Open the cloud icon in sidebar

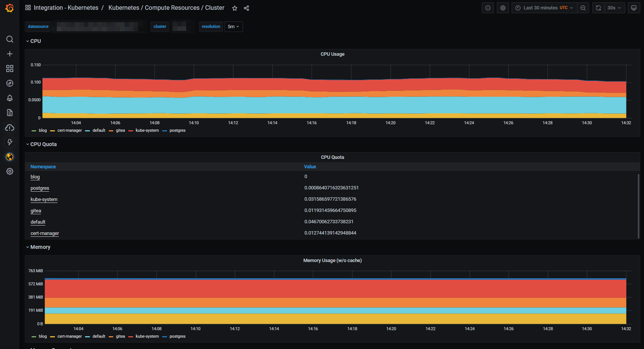10,128
